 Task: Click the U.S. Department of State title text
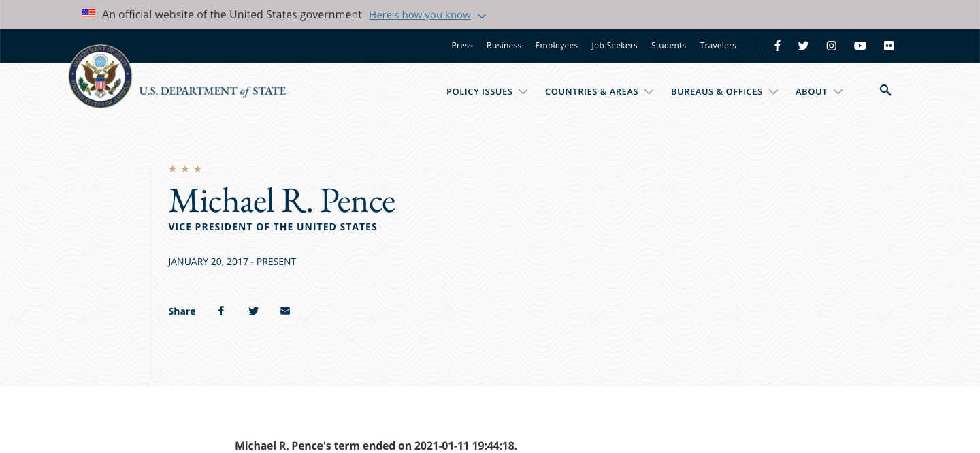pos(212,91)
